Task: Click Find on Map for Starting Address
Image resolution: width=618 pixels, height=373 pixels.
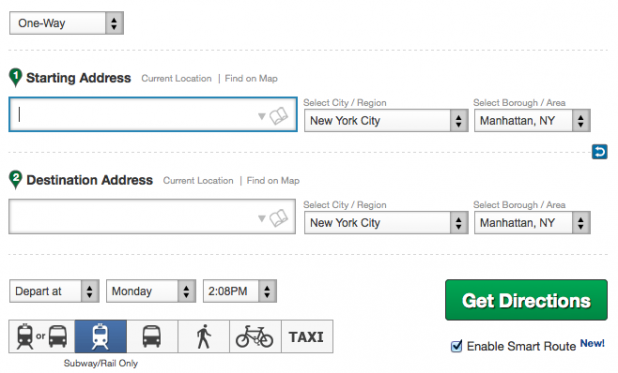Action: (x=251, y=78)
